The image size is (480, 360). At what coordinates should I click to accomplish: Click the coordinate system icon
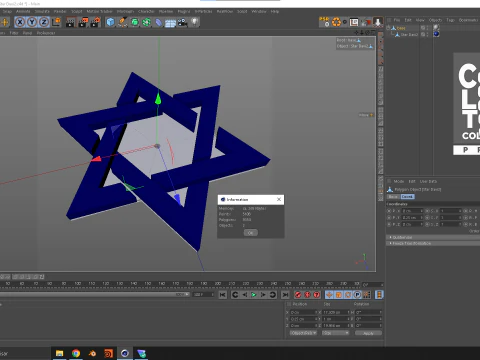56,22
